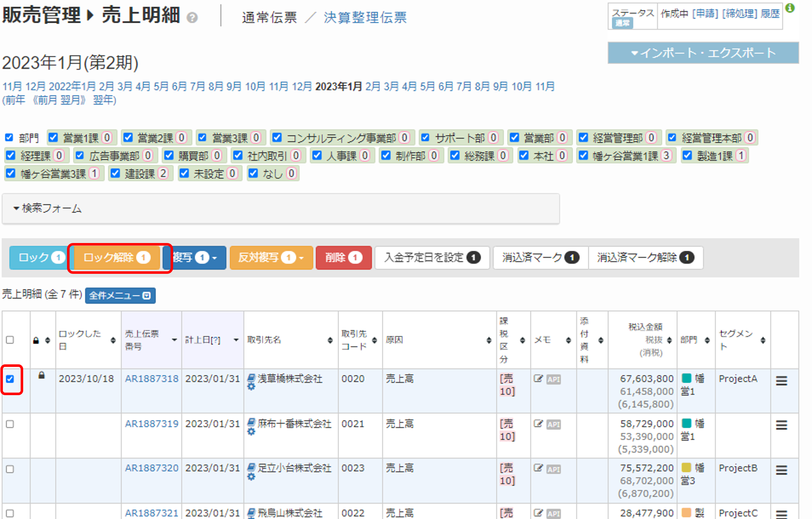This screenshot has height=519, width=812.
Task: Sort by 取引先名 column arrows
Action: [330, 340]
